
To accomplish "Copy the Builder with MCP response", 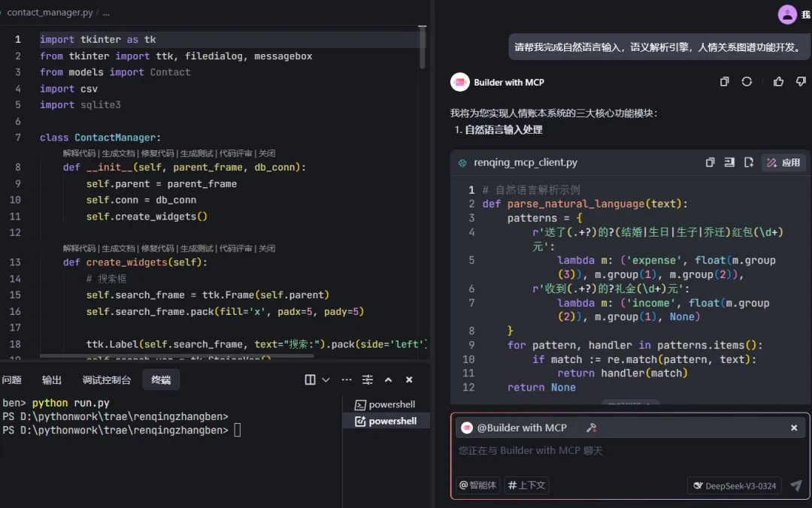I will coord(724,82).
